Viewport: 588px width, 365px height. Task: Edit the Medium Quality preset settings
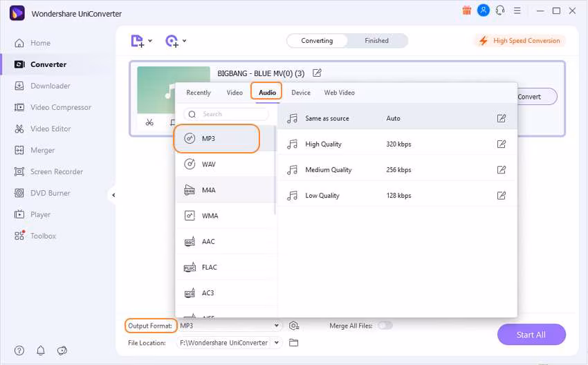502,170
